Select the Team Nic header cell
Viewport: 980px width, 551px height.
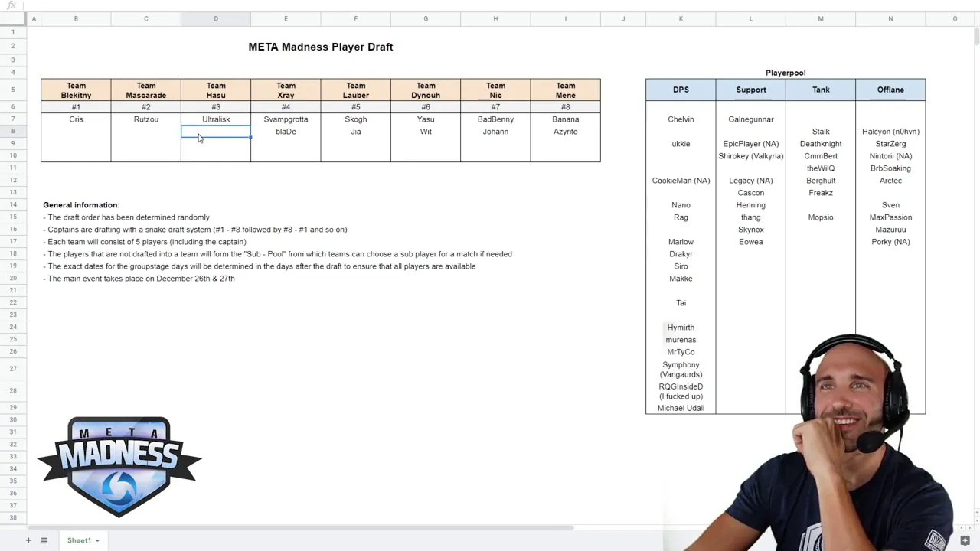point(495,90)
